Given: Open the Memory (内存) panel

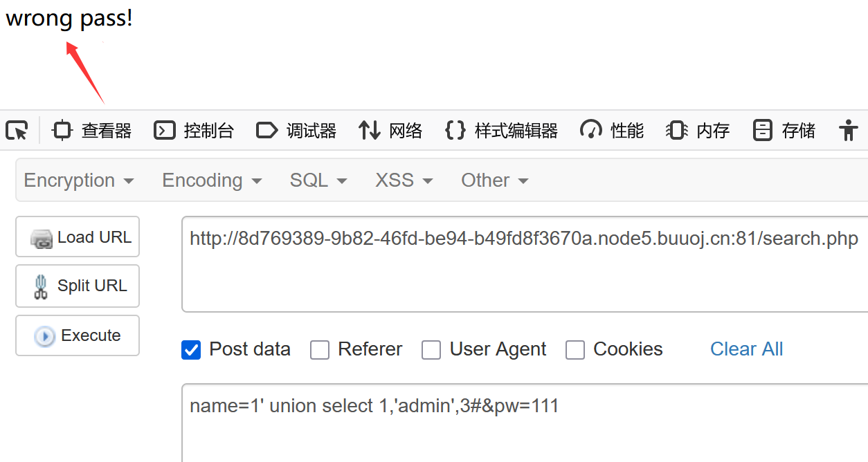Looking at the screenshot, I should [x=698, y=130].
